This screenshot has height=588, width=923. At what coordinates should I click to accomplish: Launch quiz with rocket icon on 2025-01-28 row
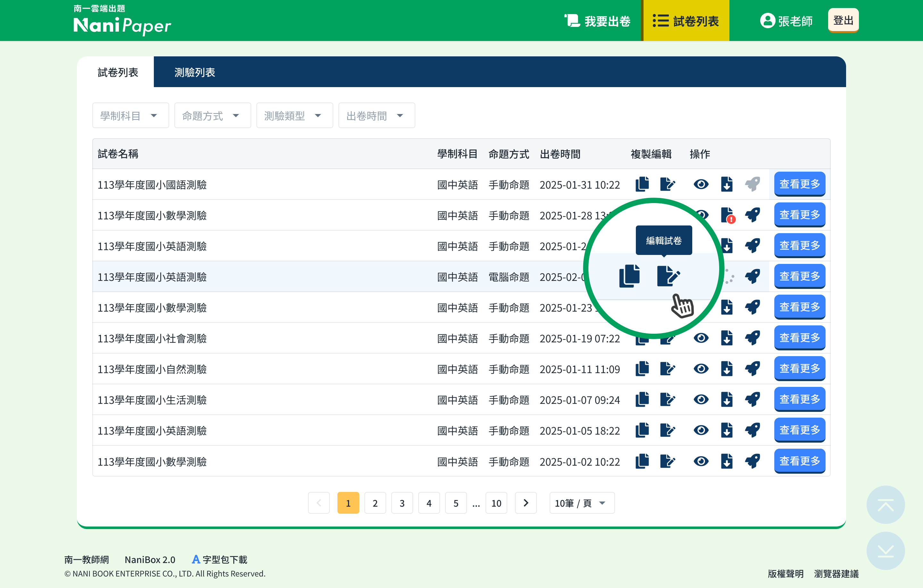(x=753, y=215)
